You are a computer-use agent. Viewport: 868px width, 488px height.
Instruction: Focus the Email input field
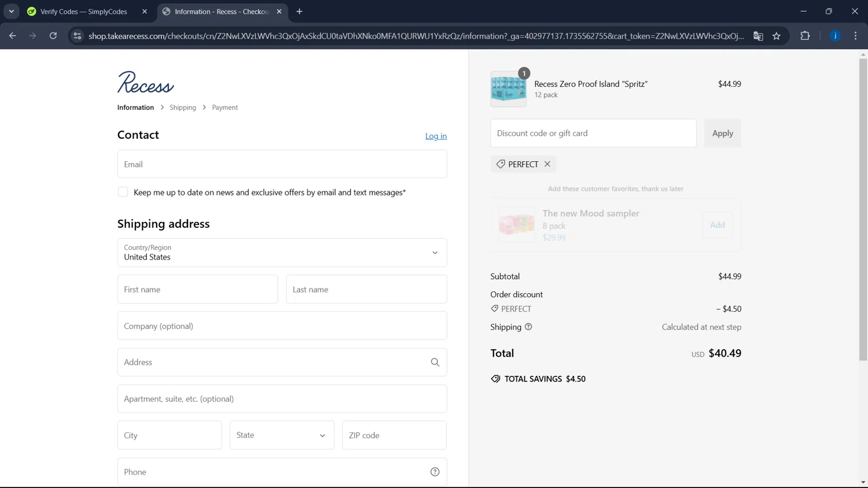[x=282, y=164]
